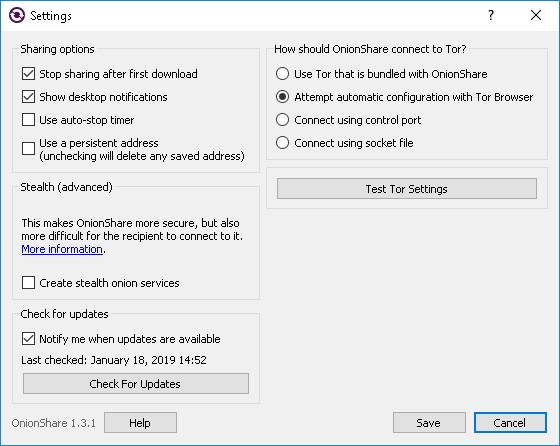Open the More information link

62,249
